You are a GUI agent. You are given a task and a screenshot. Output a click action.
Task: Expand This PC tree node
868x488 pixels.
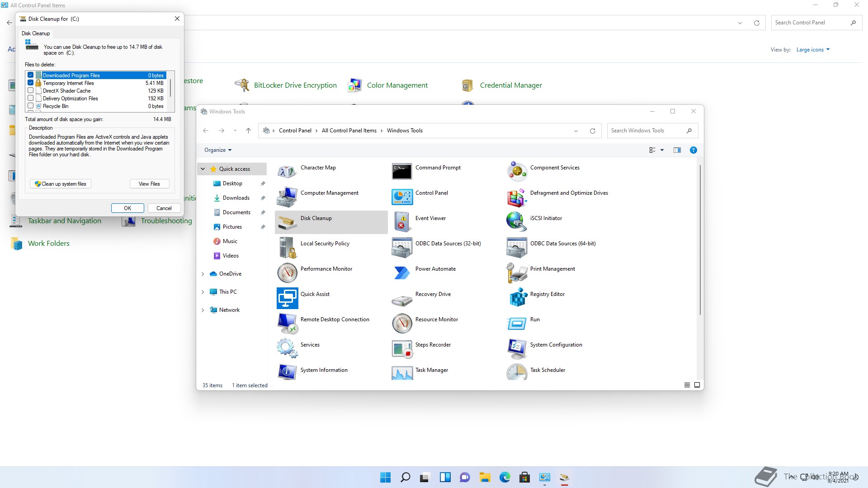click(x=203, y=292)
